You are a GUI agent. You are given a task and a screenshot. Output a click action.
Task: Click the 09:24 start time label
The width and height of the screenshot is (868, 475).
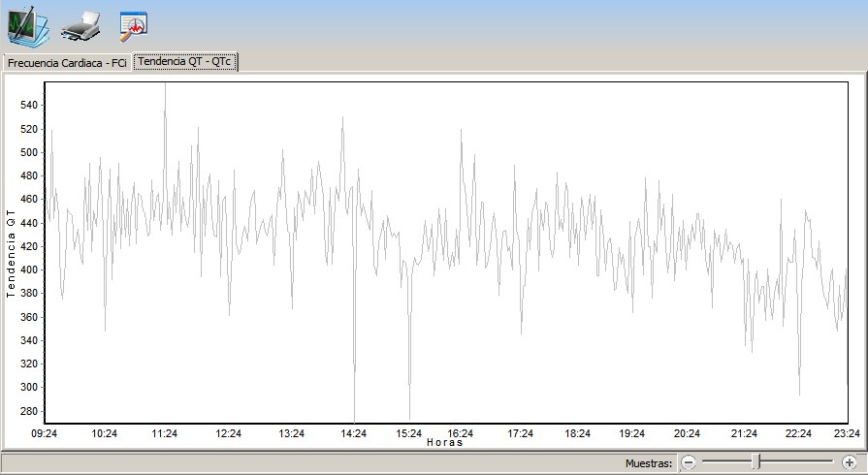(x=45, y=433)
